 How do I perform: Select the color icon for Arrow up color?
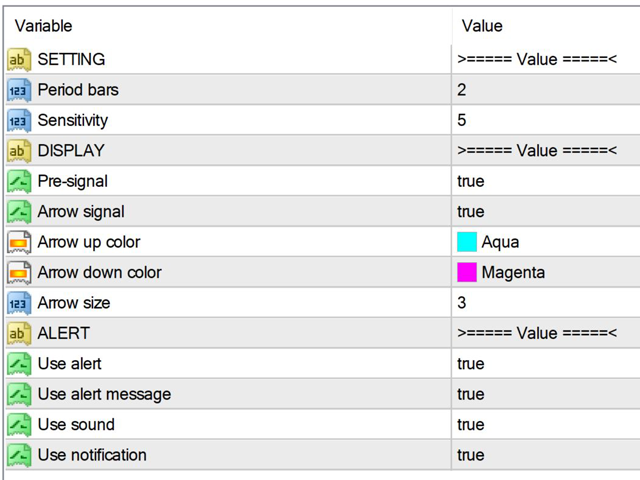coord(19,242)
